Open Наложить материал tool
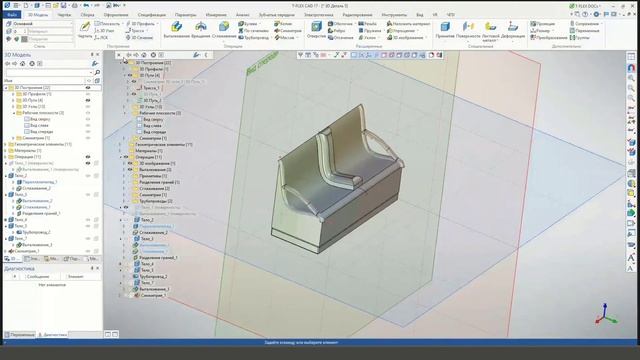Image resolution: width=640 pixels, height=360 pixels. (408, 24)
